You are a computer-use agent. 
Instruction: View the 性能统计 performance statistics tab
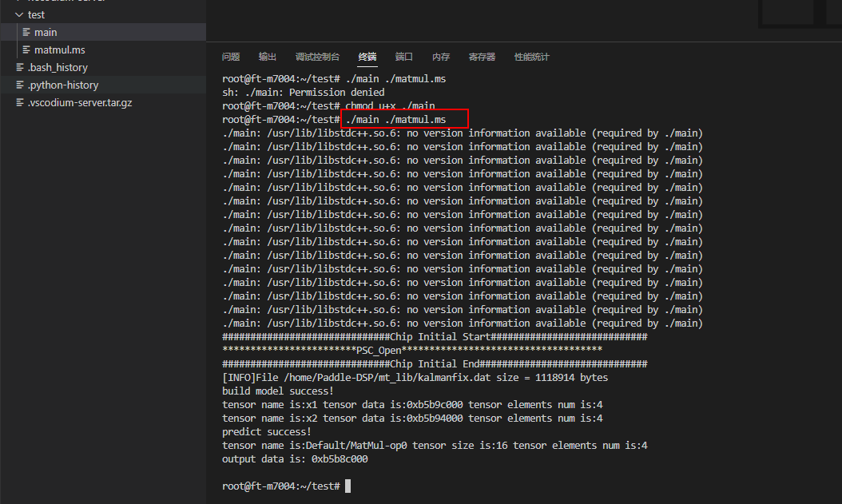click(531, 57)
